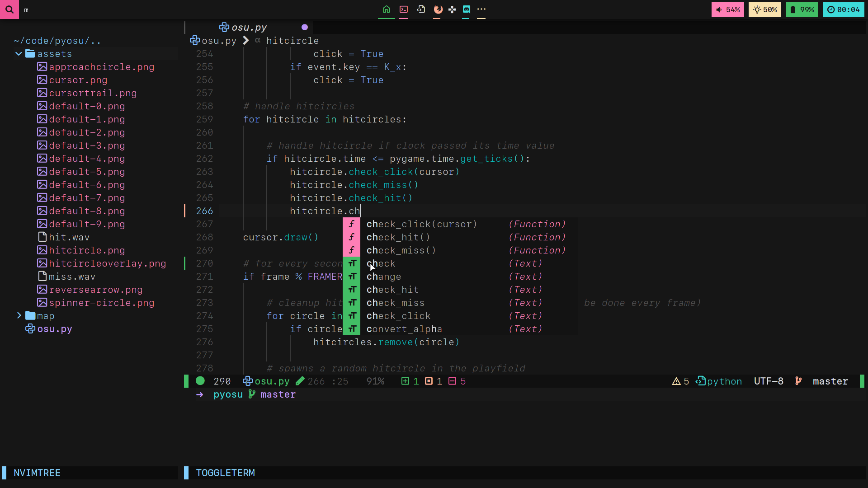Click the warning diagnostics icon in statusline
868x488 pixels.
[x=676, y=381]
